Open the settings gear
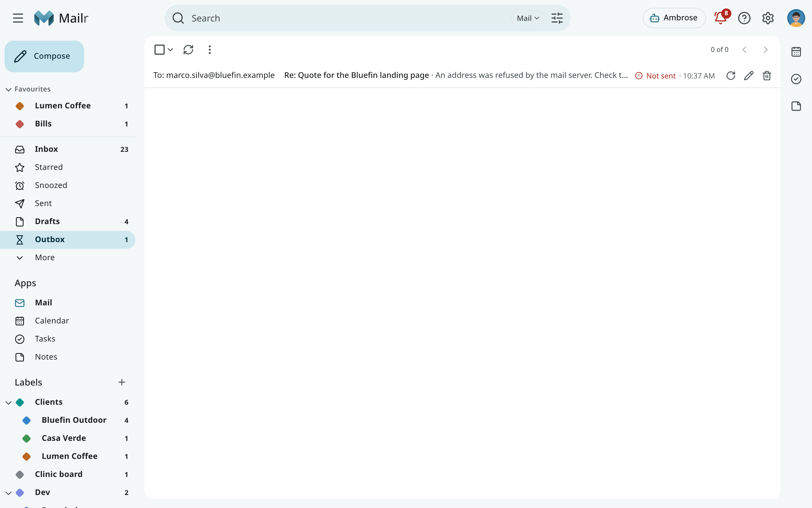This screenshot has height=508, width=812. coord(768,18)
